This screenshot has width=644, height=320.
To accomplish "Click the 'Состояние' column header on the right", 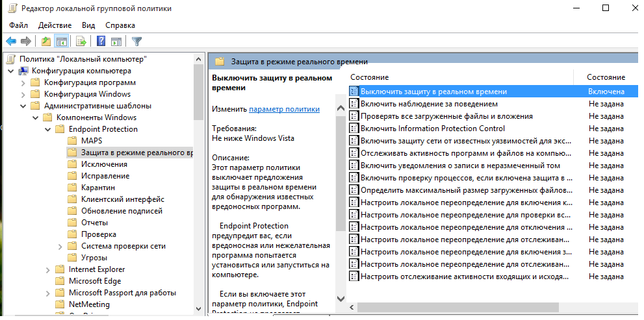I will click(606, 77).
